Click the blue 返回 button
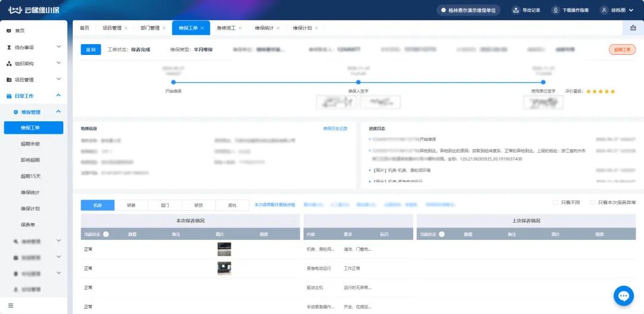The image size is (644, 314). tap(91, 50)
